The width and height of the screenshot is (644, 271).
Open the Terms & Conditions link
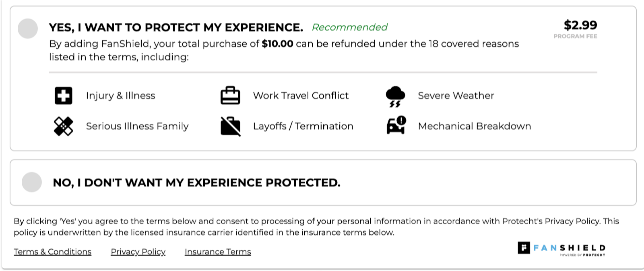click(52, 252)
